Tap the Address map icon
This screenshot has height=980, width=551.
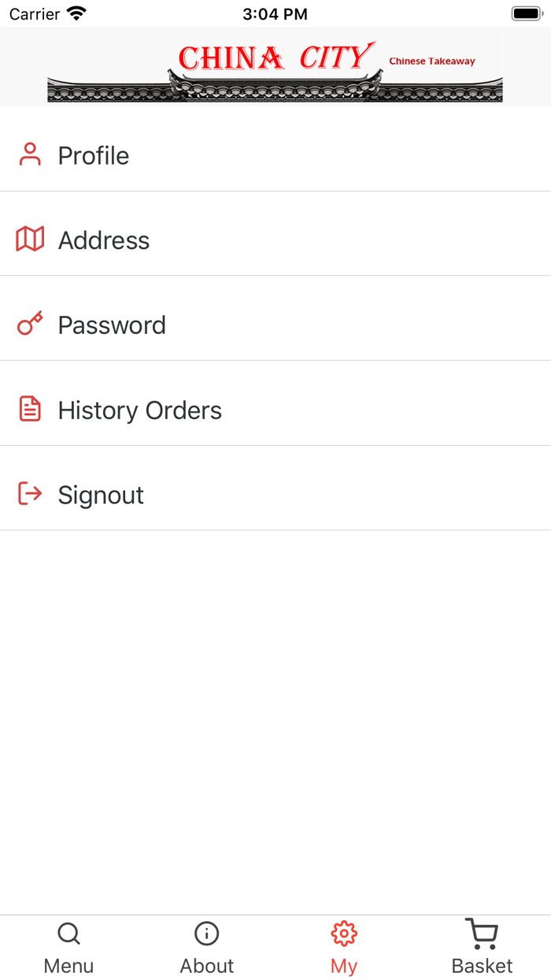(30, 239)
